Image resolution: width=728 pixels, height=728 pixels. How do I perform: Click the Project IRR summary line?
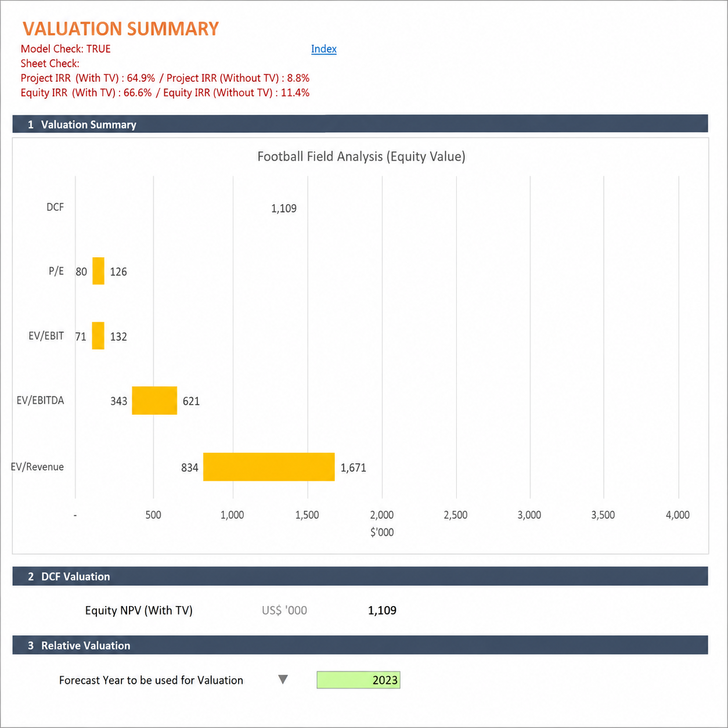pyautogui.click(x=165, y=78)
